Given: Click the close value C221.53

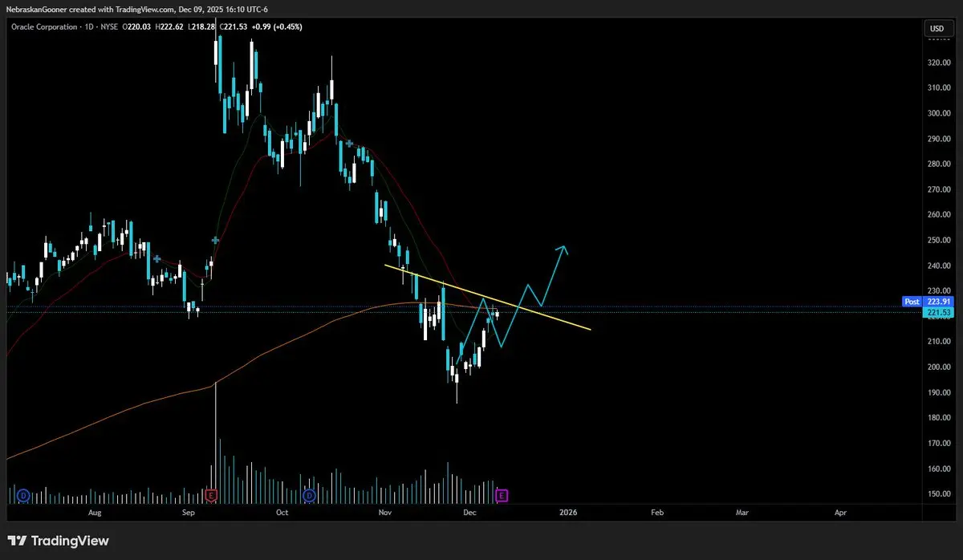Looking at the screenshot, I should pyautogui.click(x=234, y=27).
